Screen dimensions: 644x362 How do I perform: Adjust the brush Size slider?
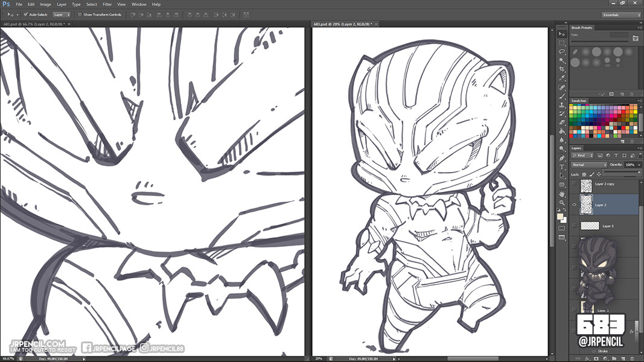pyautogui.click(x=599, y=42)
